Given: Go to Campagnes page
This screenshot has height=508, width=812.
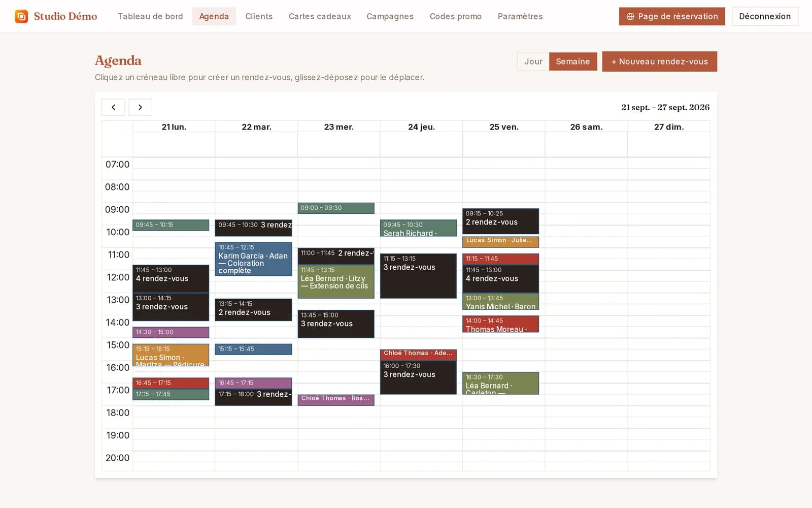Looking at the screenshot, I should 390,16.
